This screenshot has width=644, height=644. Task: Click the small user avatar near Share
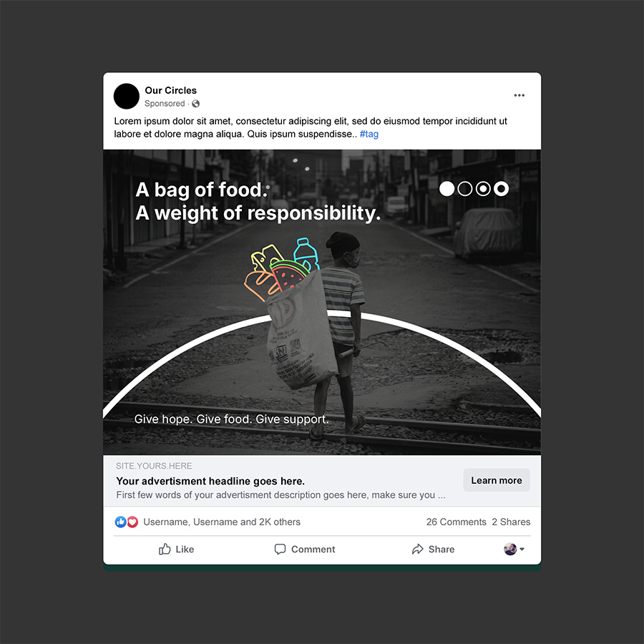click(510, 549)
